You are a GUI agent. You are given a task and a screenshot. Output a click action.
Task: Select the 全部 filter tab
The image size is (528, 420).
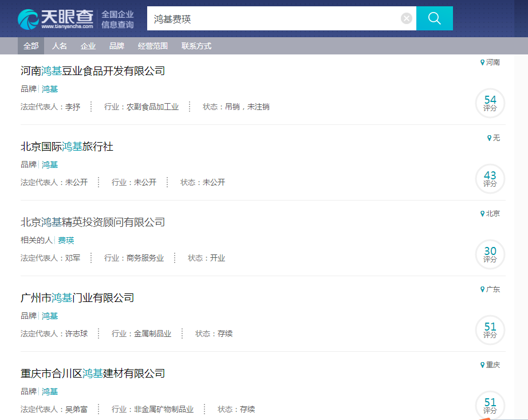pos(31,46)
